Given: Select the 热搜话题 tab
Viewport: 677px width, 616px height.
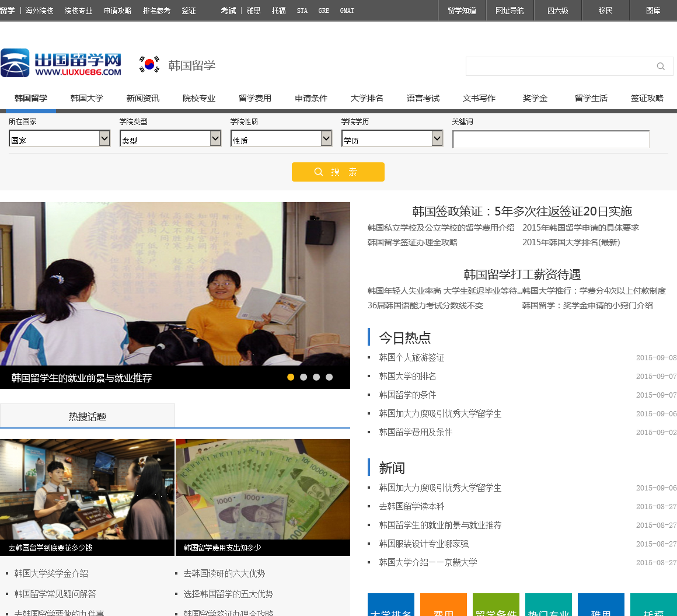Looking at the screenshot, I should [x=87, y=416].
